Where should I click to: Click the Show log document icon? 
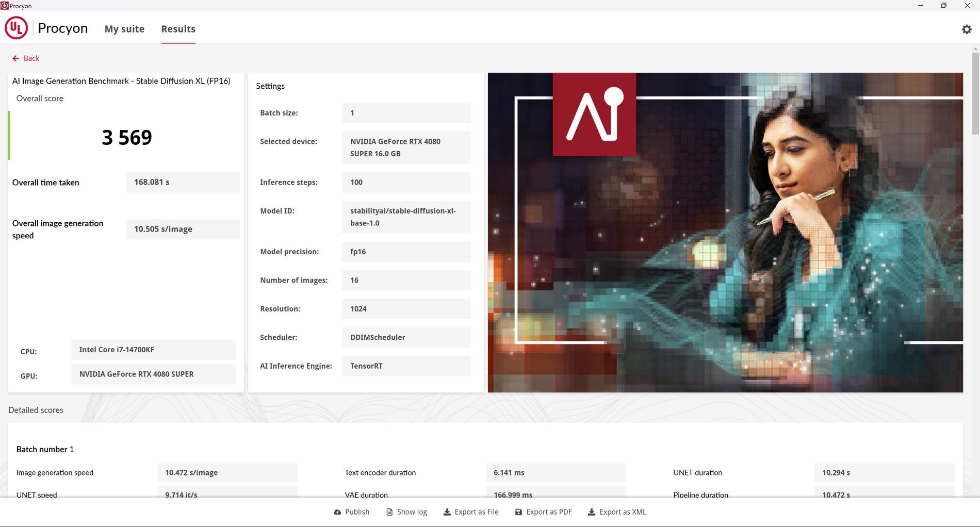coord(389,512)
